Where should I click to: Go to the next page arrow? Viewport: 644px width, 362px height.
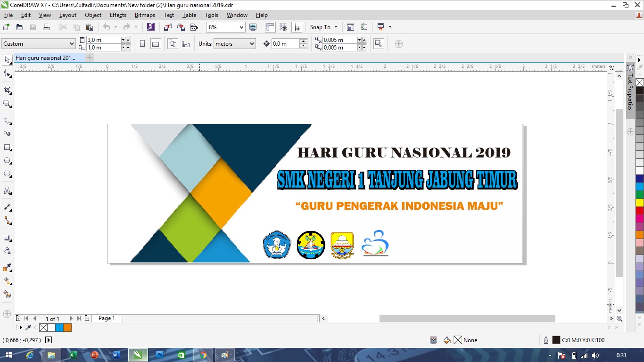71,319
